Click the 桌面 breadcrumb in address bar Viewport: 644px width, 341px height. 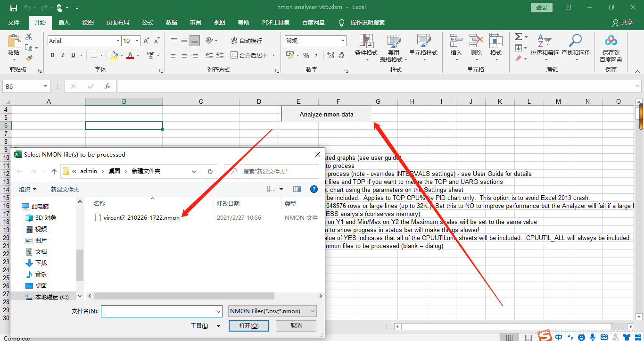[115, 171]
